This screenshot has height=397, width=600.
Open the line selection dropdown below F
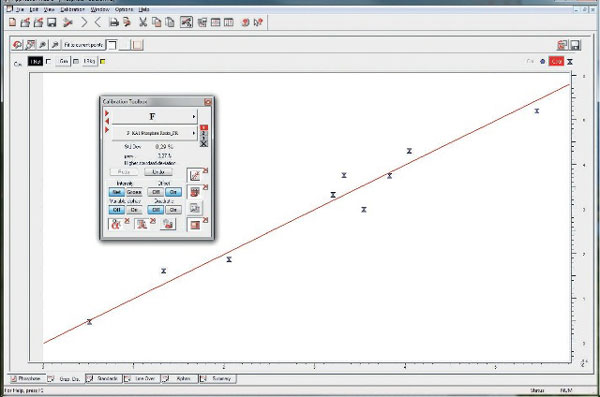pyautogui.click(x=154, y=133)
